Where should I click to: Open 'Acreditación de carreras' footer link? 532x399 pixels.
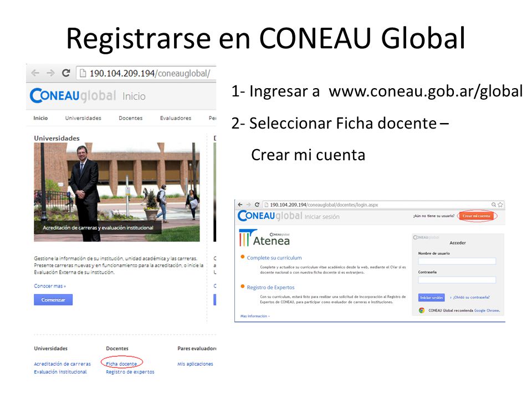(x=63, y=364)
